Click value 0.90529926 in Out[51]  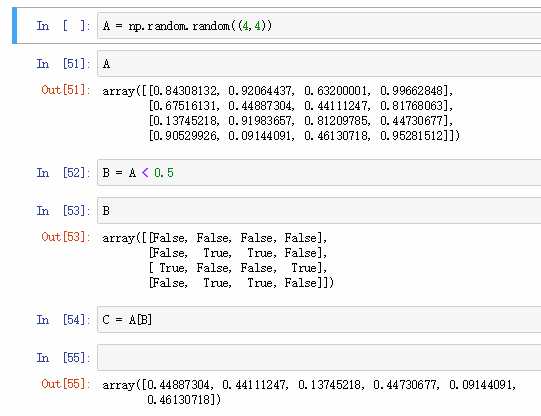coord(185,136)
